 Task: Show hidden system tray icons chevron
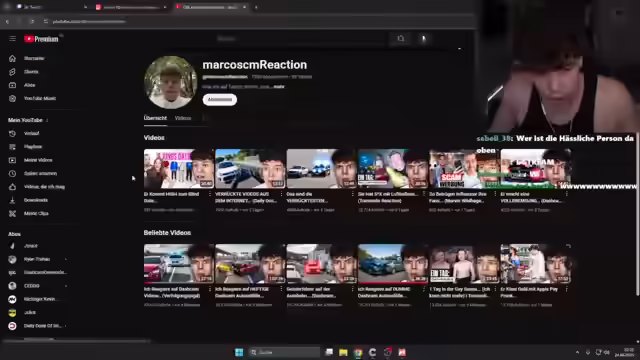click(x=577, y=352)
